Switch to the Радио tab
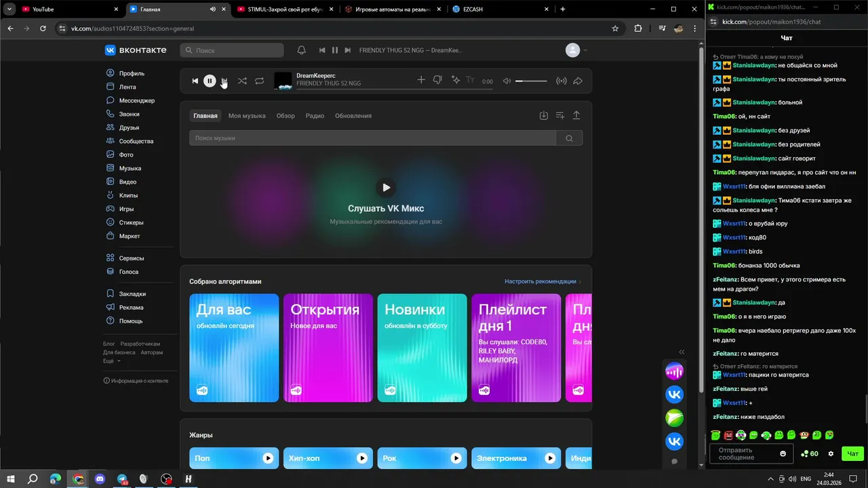 [x=315, y=116]
